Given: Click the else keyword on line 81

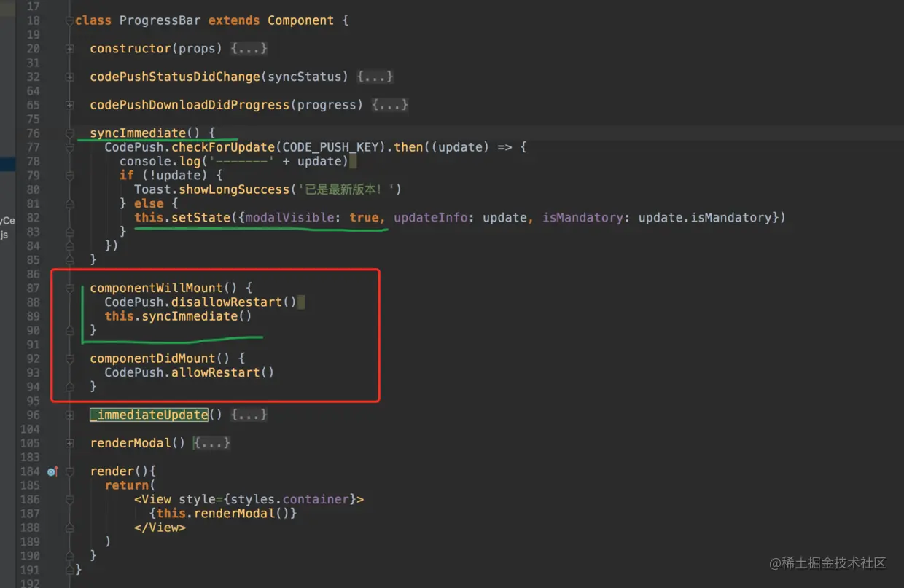Looking at the screenshot, I should 149,203.
